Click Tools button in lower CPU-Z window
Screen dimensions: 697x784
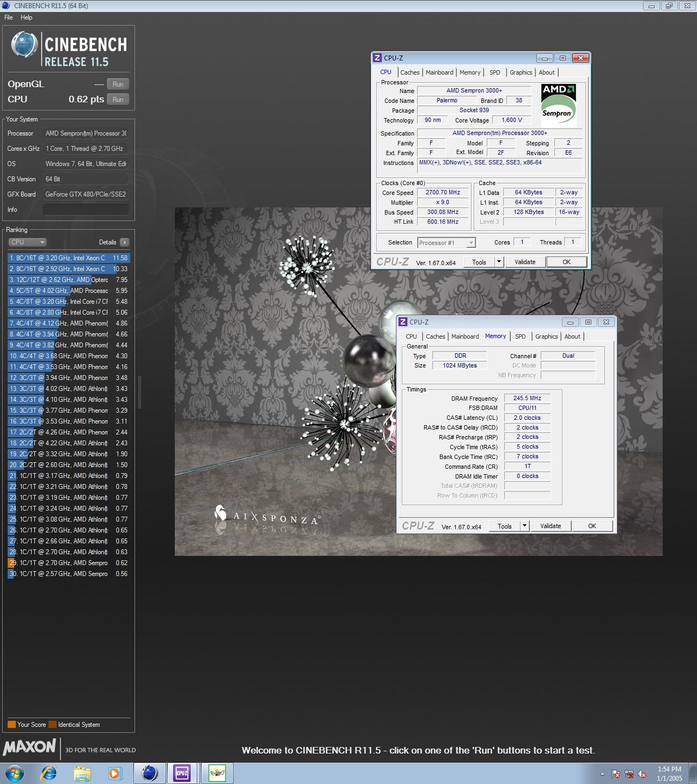pos(505,526)
